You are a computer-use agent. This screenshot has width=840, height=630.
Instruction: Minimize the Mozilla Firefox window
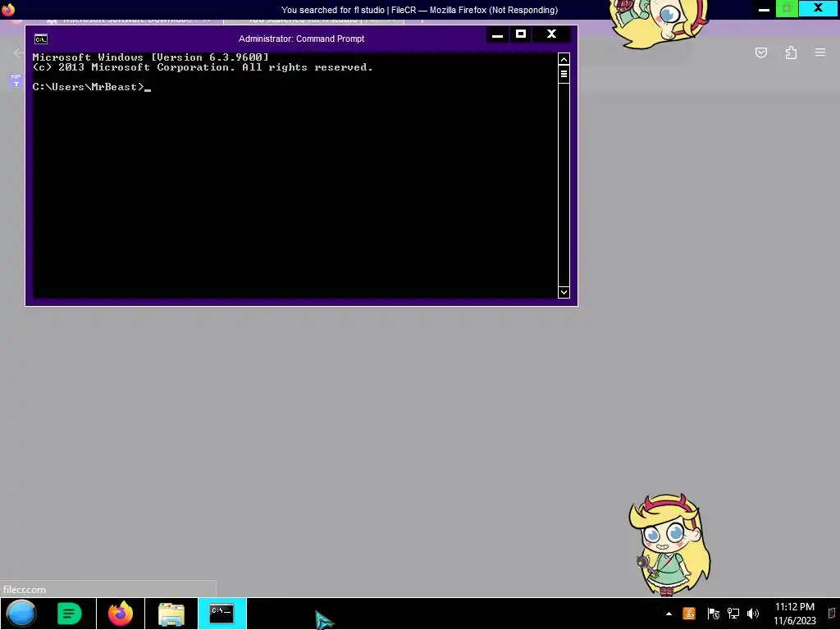(764, 9)
